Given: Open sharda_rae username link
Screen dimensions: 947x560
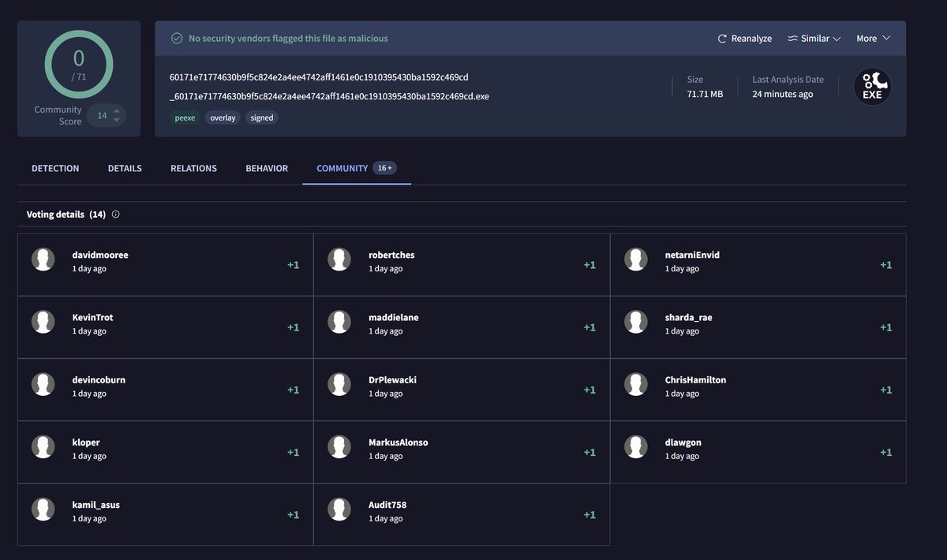Looking at the screenshot, I should point(689,317).
